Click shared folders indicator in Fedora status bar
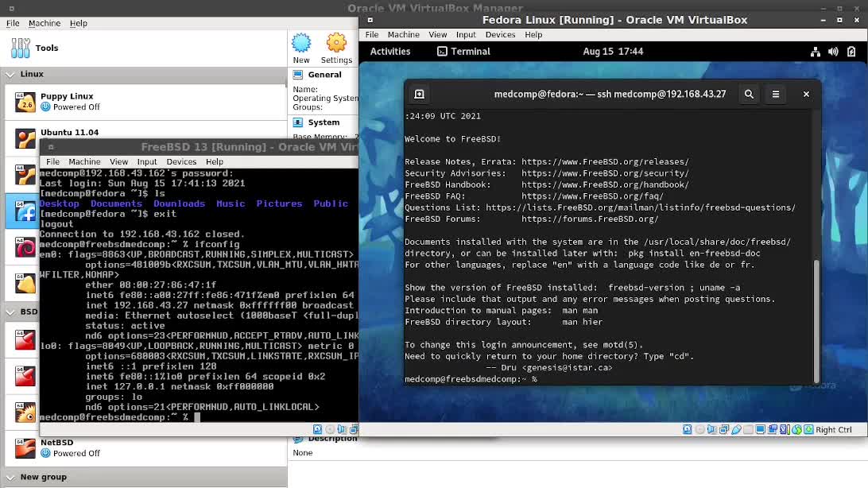 point(749,429)
